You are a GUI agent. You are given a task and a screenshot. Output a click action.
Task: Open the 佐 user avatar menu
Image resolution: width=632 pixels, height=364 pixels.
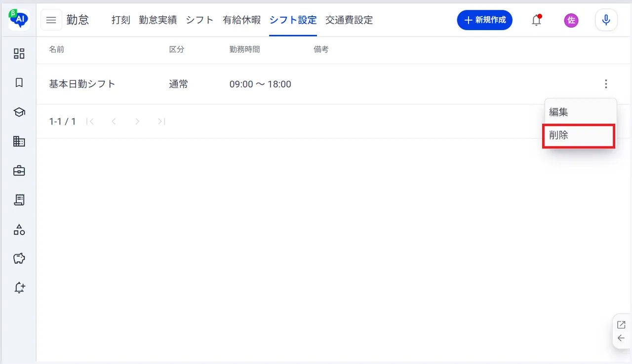[571, 20]
